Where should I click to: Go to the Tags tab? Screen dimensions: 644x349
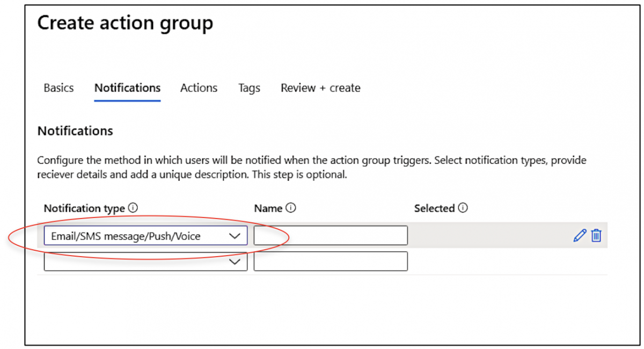point(249,88)
